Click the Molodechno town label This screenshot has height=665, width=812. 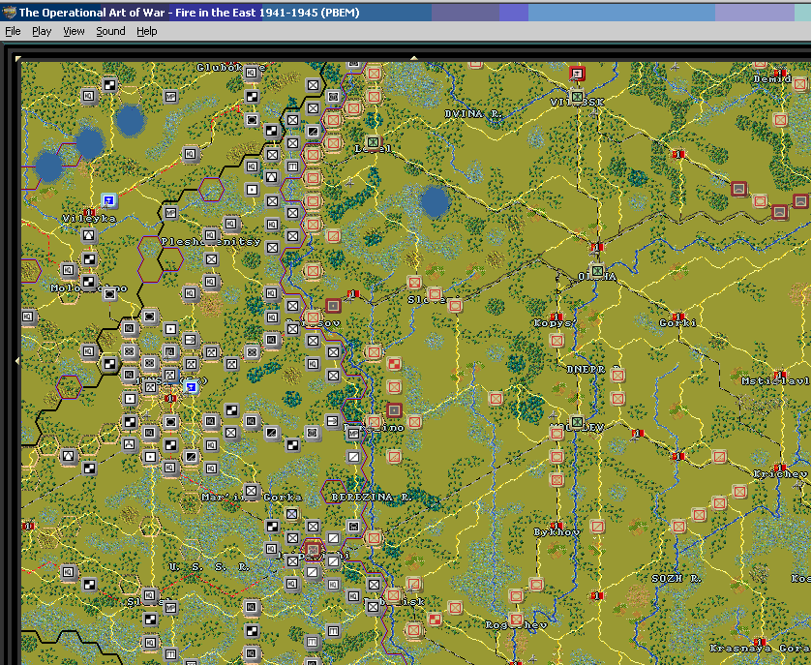coord(88,287)
